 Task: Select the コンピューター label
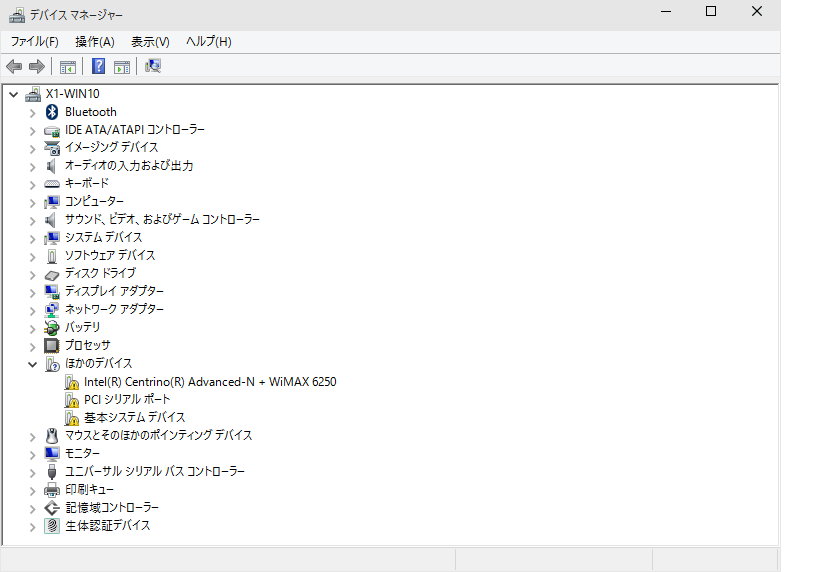coord(94,201)
